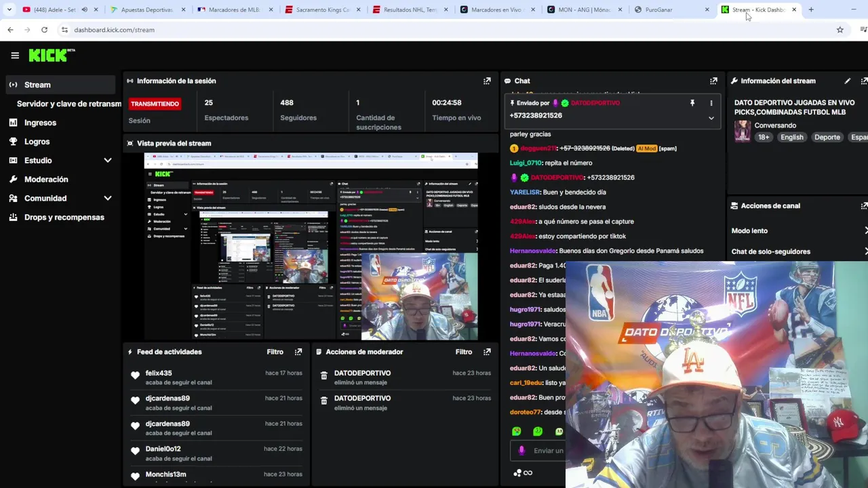This screenshot has width=868, height=488.
Task: Click the browser back arrow
Action: point(10,30)
